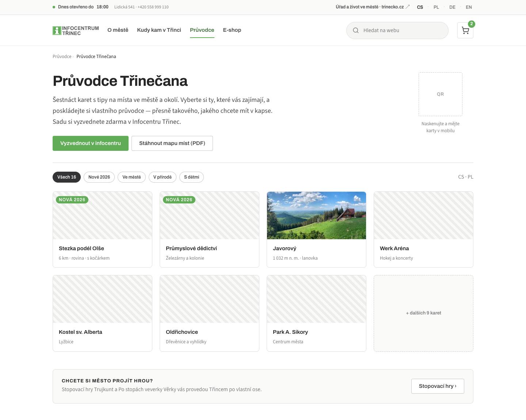Viewport: 526px width, 420px height.
Task: Switch language to PL in top bar
Action: pyautogui.click(x=436, y=7)
